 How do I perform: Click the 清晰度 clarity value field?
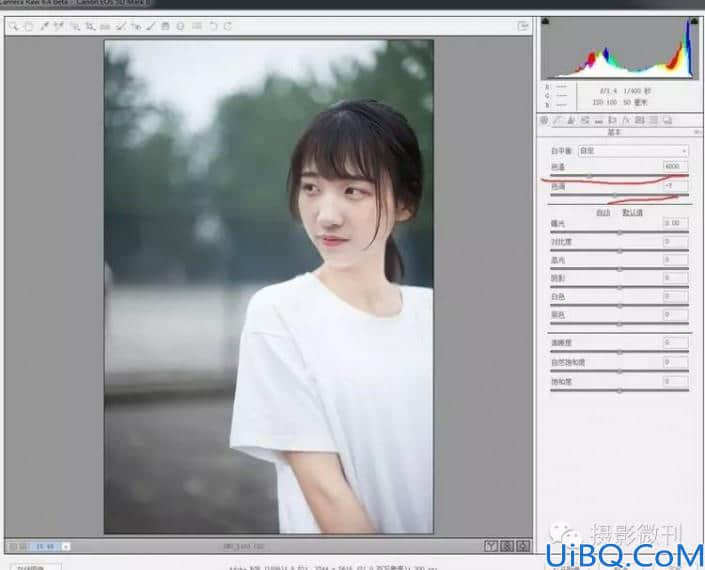coord(675,343)
